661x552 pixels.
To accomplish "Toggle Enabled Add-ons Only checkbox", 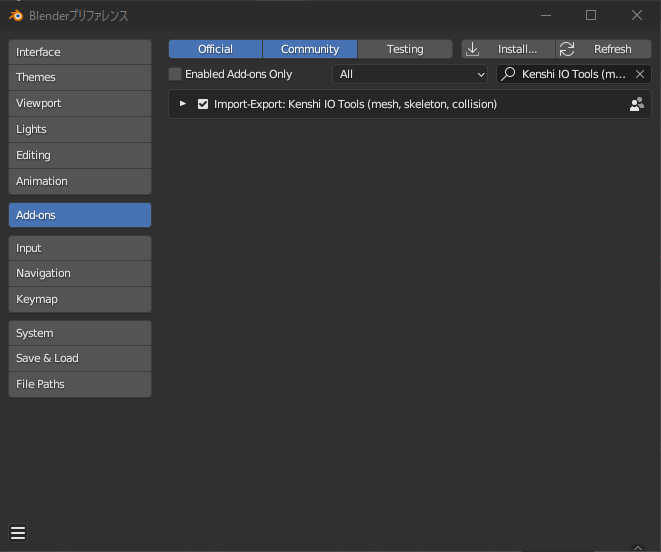I will coord(175,74).
